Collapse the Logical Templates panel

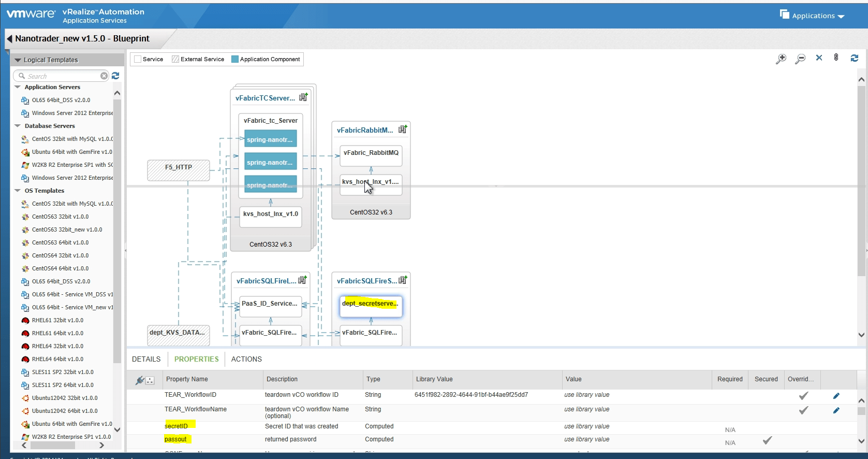coord(18,60)
